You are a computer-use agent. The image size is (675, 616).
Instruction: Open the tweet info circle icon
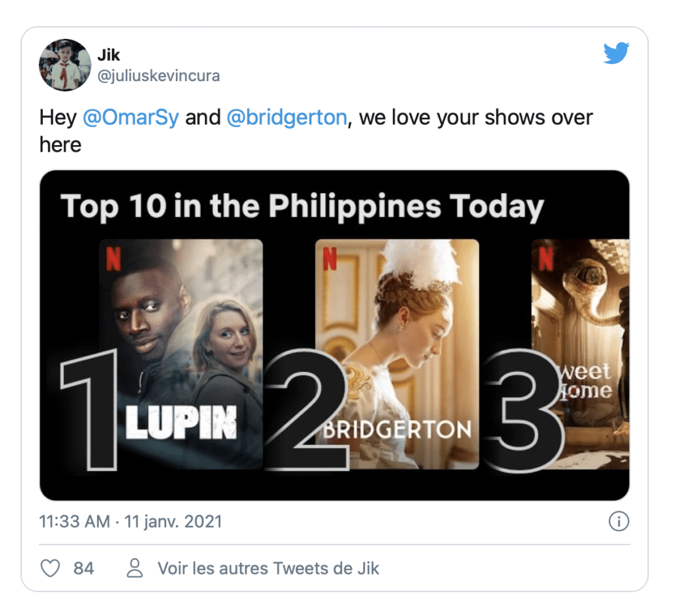(618, 521)
